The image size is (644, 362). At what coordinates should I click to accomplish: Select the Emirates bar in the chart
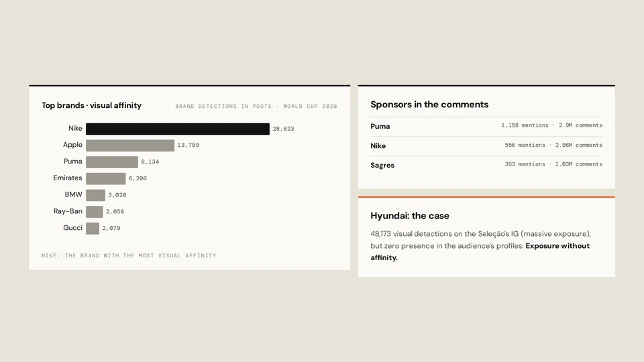pos(105,178)
